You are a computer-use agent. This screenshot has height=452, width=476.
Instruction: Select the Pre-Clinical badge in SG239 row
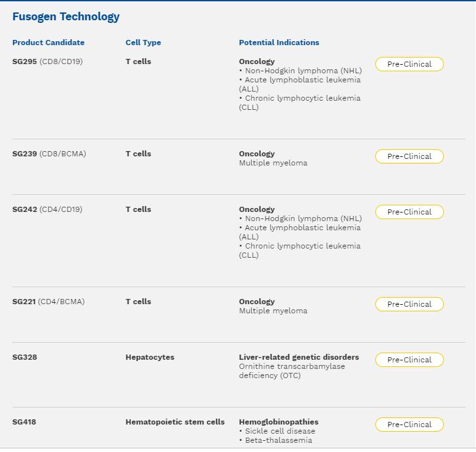pyautogui.click(x=409, y=156)
